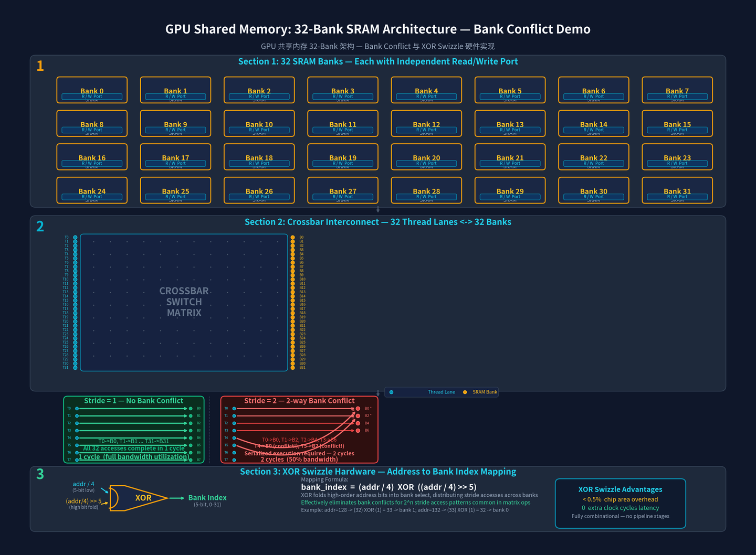Viewport: 756px width, 555px height.
Task: Click 'All 32 accesses complete in 1 cycle'
Action: 134,449
